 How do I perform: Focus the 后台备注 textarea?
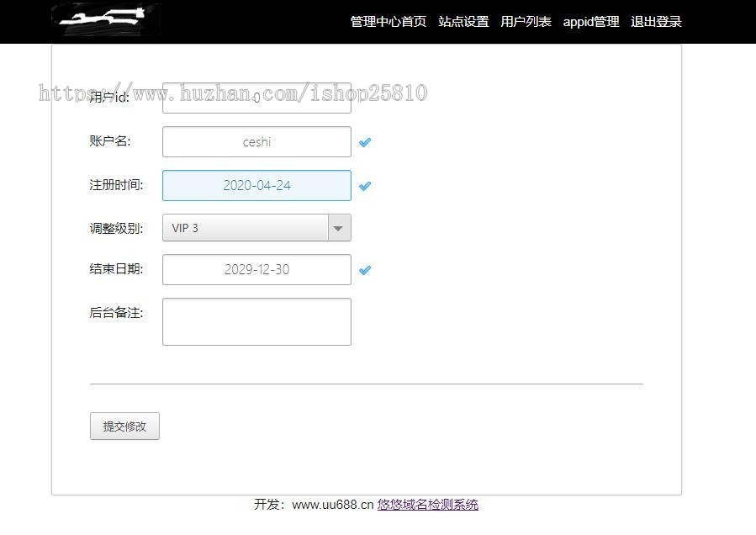256,322
